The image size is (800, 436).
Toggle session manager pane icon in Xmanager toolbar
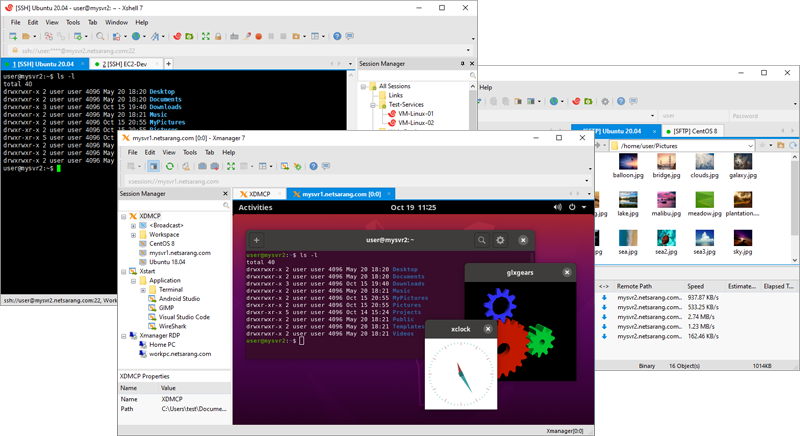(x=153, y=166)
